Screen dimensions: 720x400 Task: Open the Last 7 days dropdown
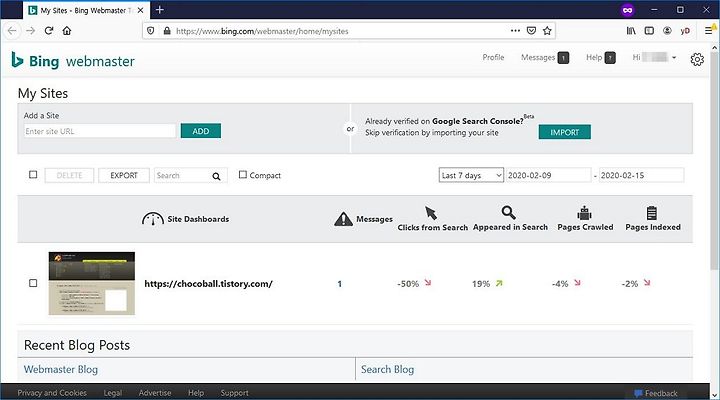point(471,175)
